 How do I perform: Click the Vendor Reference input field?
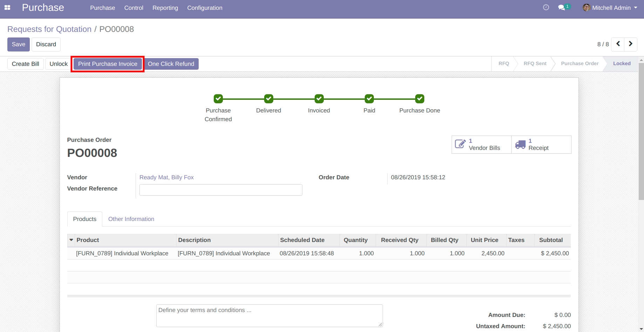click(221, 190)
